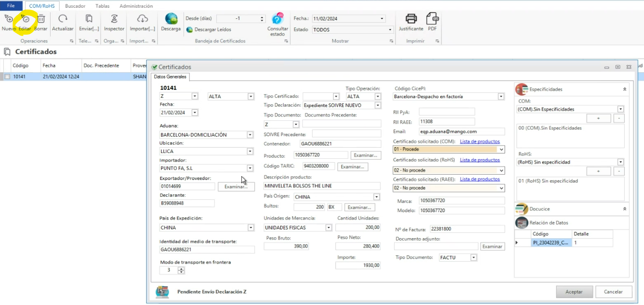Viewport: 644px width, 305px height.
Task: Open the Estado TODOS dropdown
Action: click(x=390, y=29)
